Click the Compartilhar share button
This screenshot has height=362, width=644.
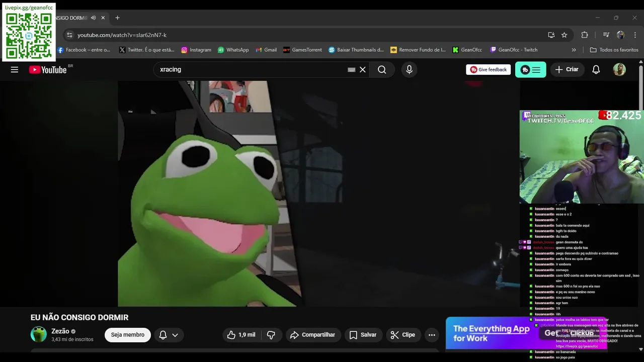(x=313, y=335)
